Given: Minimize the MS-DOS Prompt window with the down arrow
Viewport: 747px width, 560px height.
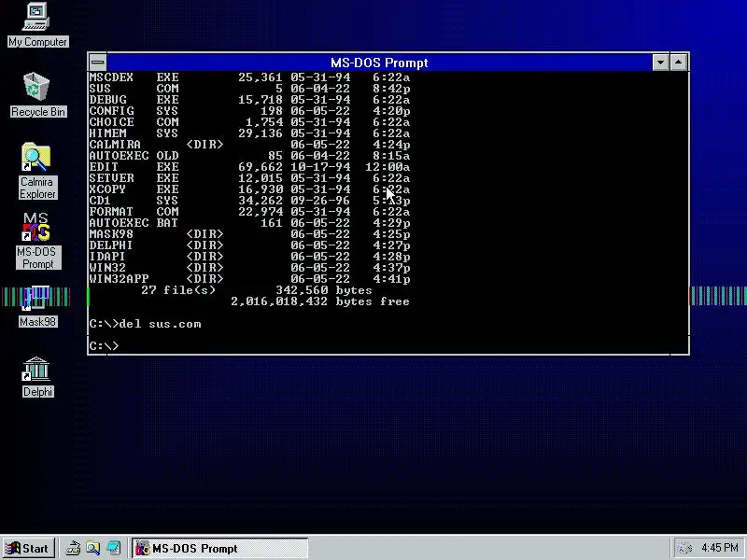Looking at the screenshot, I should point(660,63).
